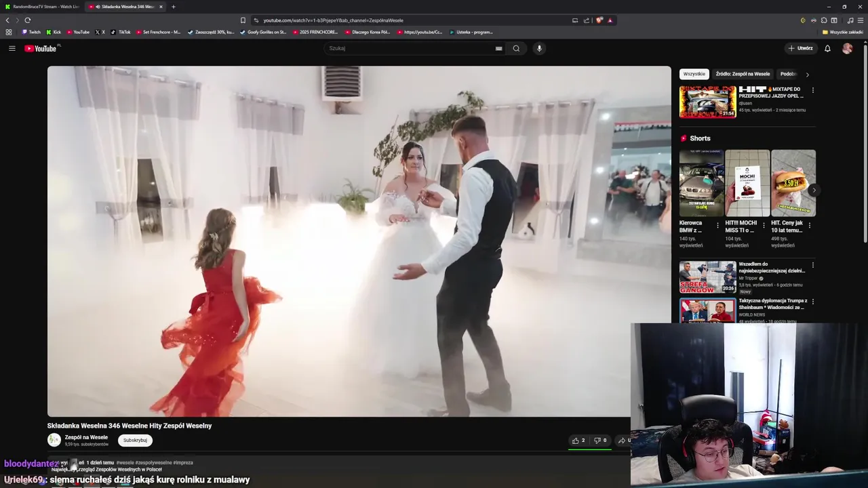868x488 pixels.
Task: Open the Twitch bookmark
Action: coord(31,32)
